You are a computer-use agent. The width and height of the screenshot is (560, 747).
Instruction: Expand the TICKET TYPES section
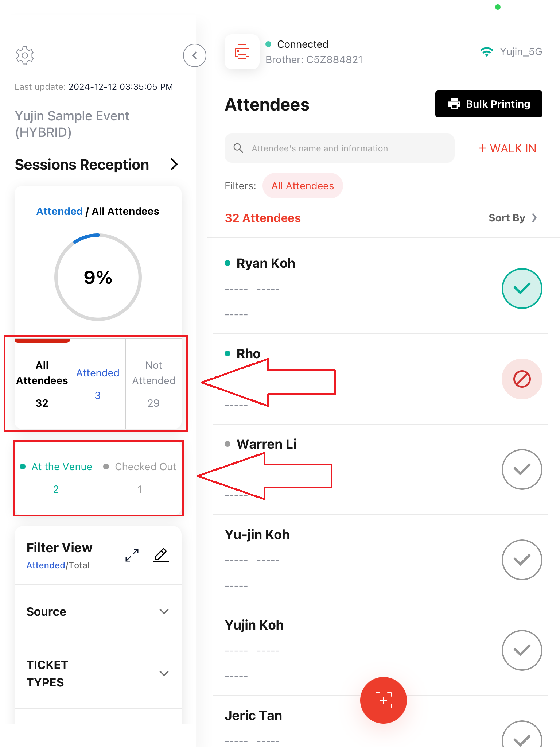tap(98, 674)
